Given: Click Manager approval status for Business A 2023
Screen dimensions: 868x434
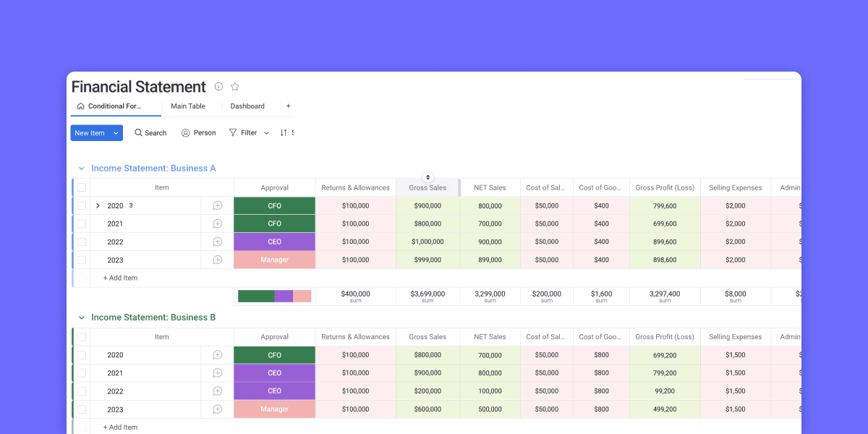Looking at the screenshot, I should tap(275, 260).
